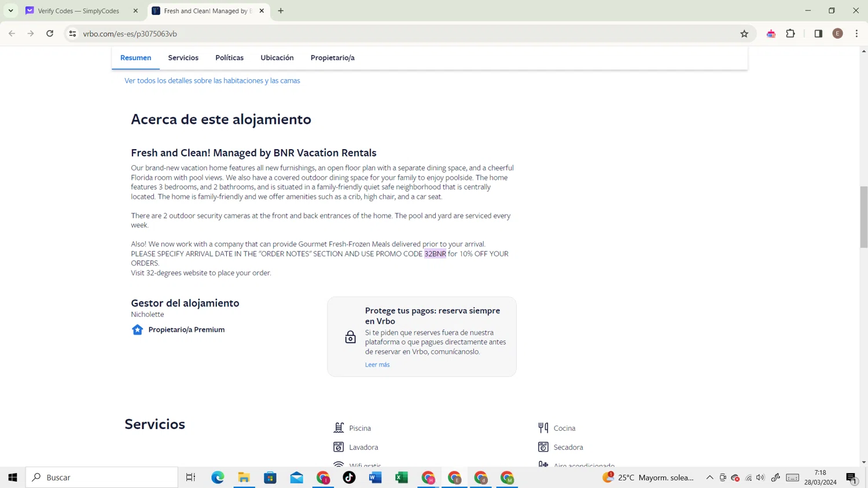Open Microsoft Word from the taskbar

[376, 478]
